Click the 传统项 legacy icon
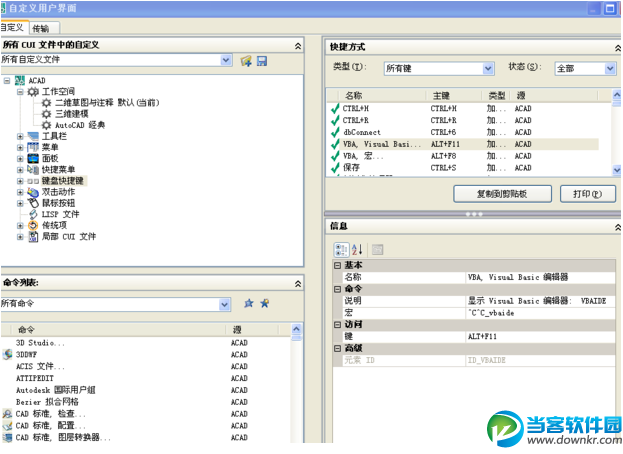This screenshot has height=454, width=623. 33,226
